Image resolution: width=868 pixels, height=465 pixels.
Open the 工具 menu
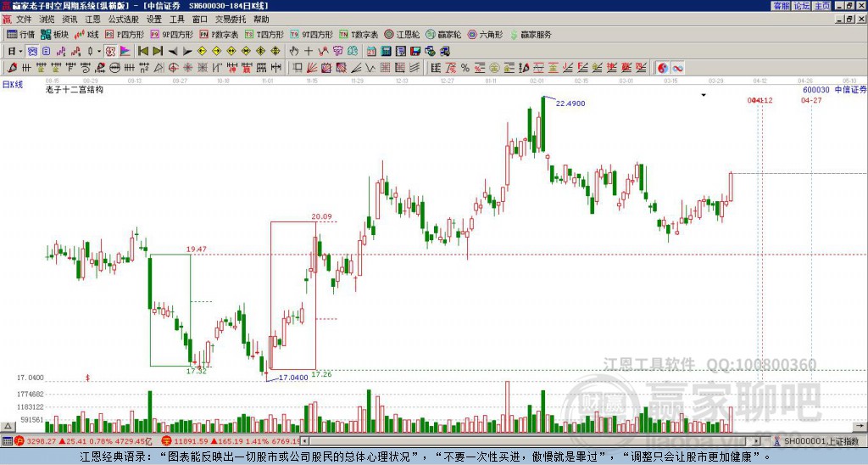pyautogui.click(x=177, y=20)
